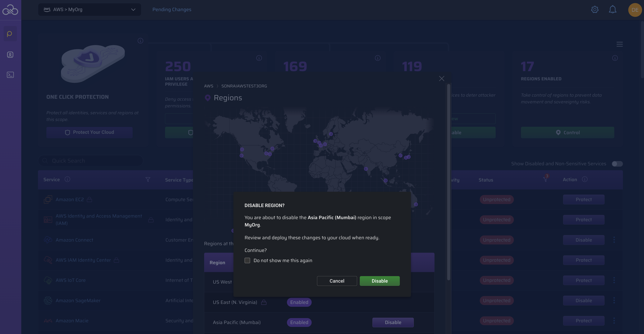Viewport: 644px width, 334px height.
Task: Click Protect Your Cloud button
Action: pos(90,132)
